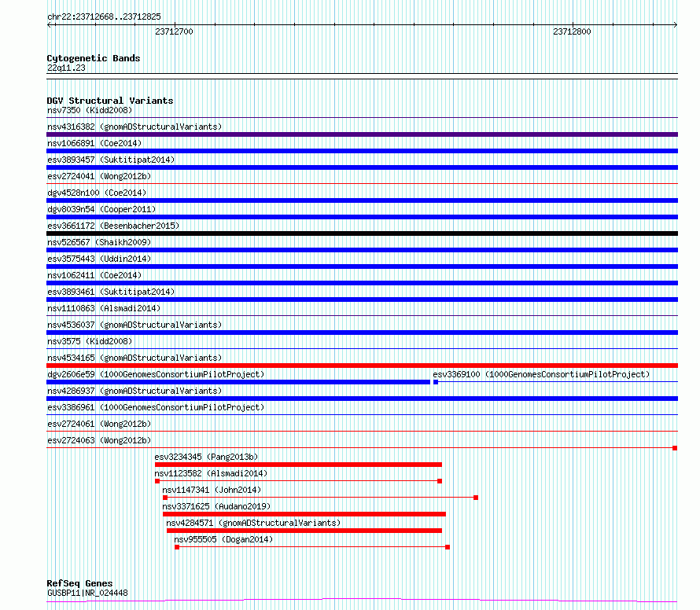
Task: Select nsv526567 (Shaikh2009) variant
Action: (99, 242)
